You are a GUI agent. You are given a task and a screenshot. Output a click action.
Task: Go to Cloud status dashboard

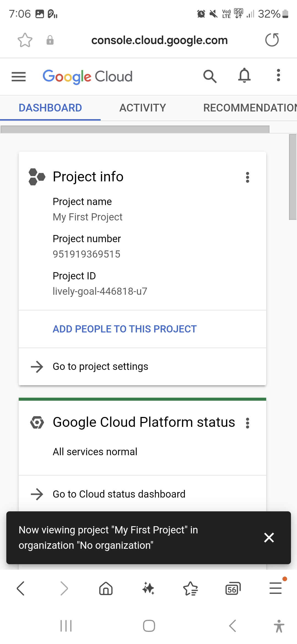tap(119, 494)
